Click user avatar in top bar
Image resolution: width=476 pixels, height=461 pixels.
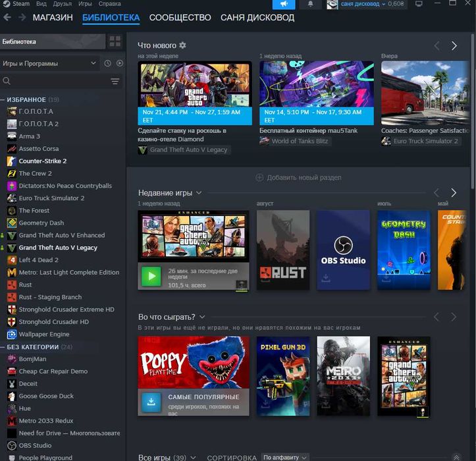click(x=332, y=4)
